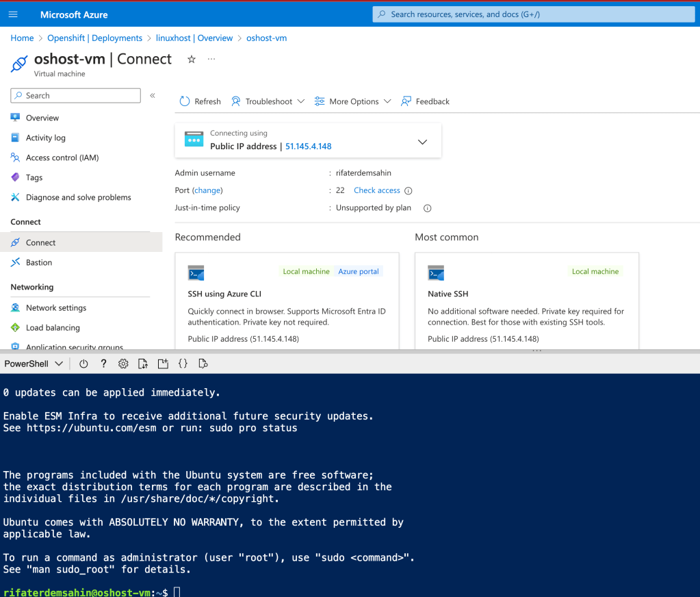Image resolution: width=700 pixels, height=597 pixels.
Task: Restart Cloud Shell with power icon
Action: click(x=83, y=364)
